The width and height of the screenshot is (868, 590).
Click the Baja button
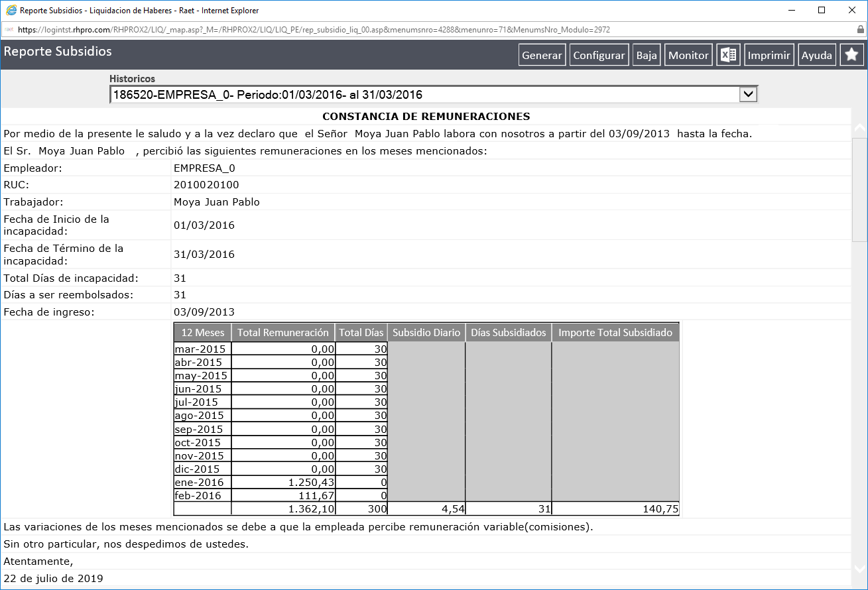coord(647,55)
